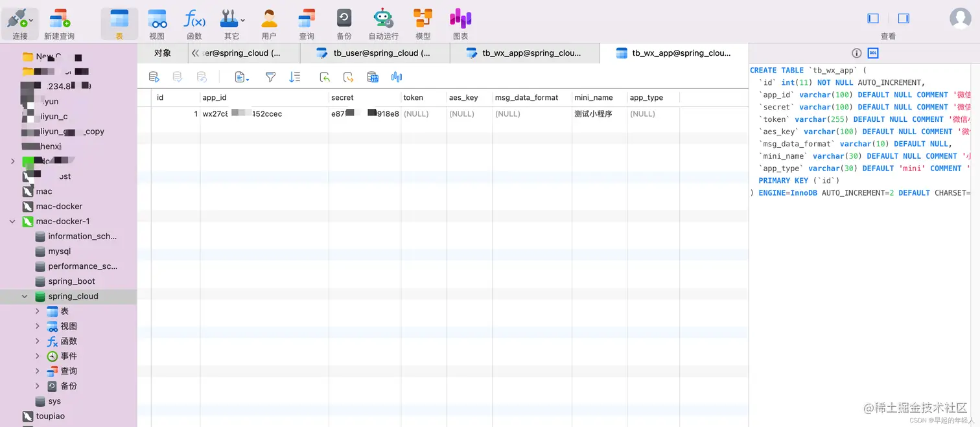This screenshot has width=980, height=427.
Task: Click the id column header
Action: point(176,97)
